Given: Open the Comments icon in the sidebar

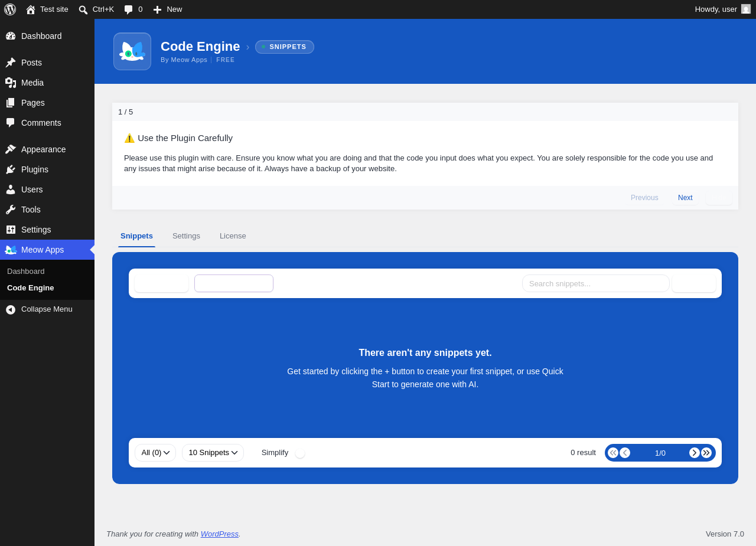Looking at the screenshot, I should (x=11, y=123).
